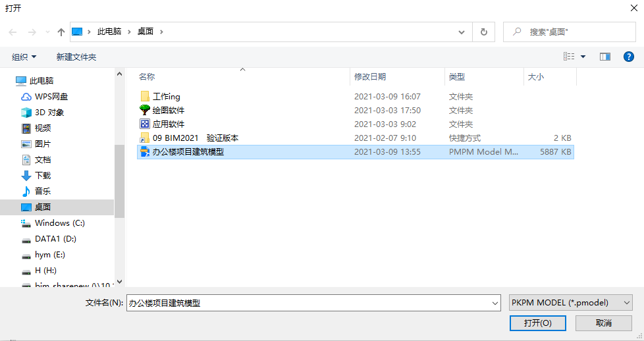Click the PMODEL file icon of 办公楼项目建筑模型

[145, 151]
